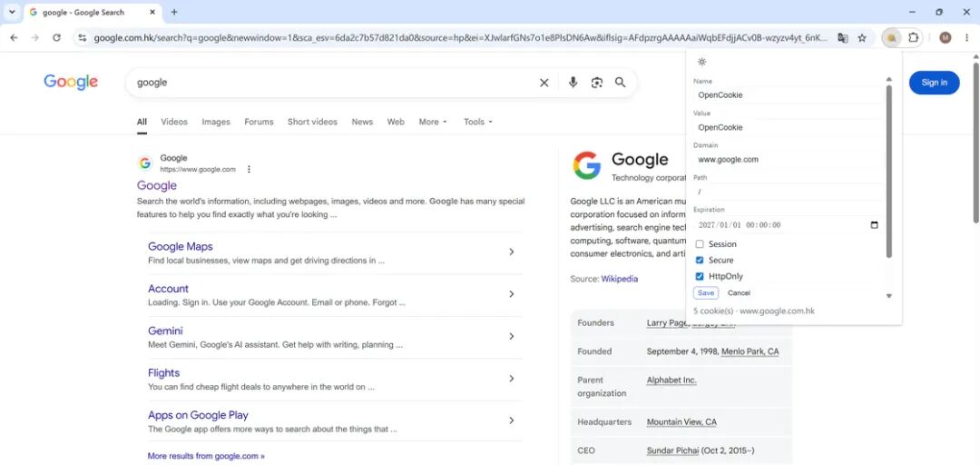Expand the More search filters dropdown
This screenshot has height=465, width=980.
(x=433, y=122)
